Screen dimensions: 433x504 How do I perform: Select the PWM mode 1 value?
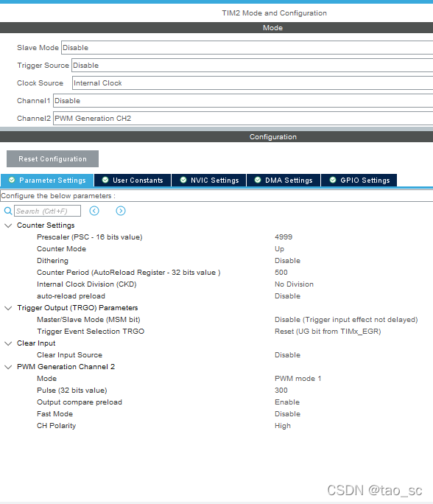pyautogui.click(x=298, y=379)
